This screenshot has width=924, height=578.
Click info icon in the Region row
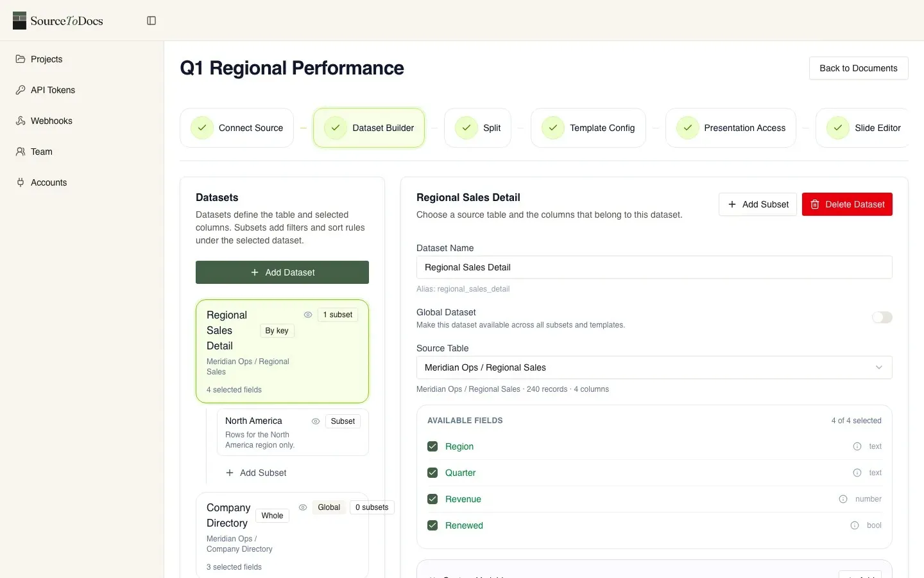[857, 446]
